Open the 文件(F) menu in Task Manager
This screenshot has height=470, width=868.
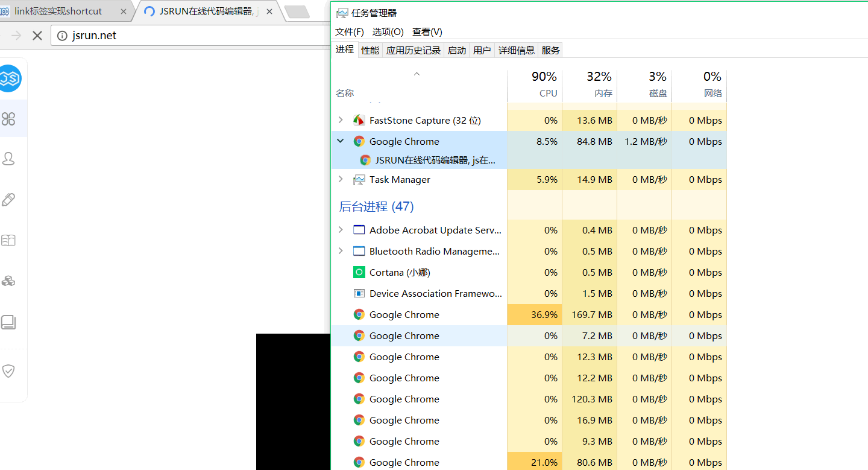click(350, 32)
